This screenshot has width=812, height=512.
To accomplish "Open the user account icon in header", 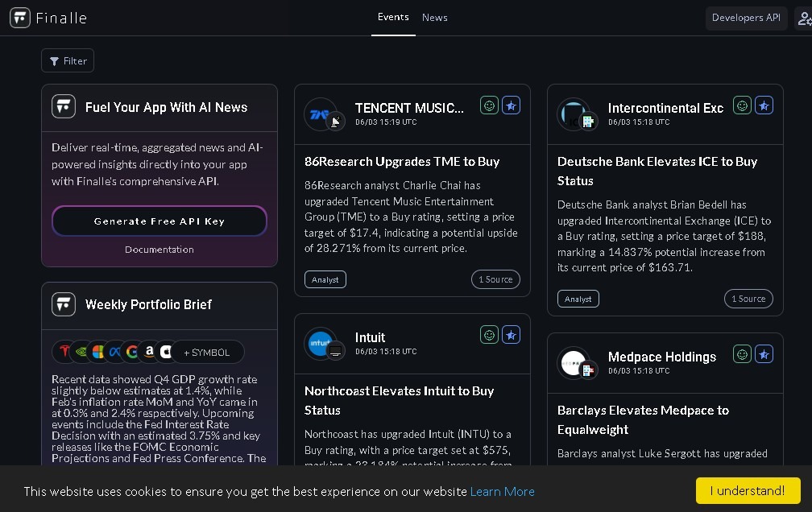I will (x=804, y=19).
